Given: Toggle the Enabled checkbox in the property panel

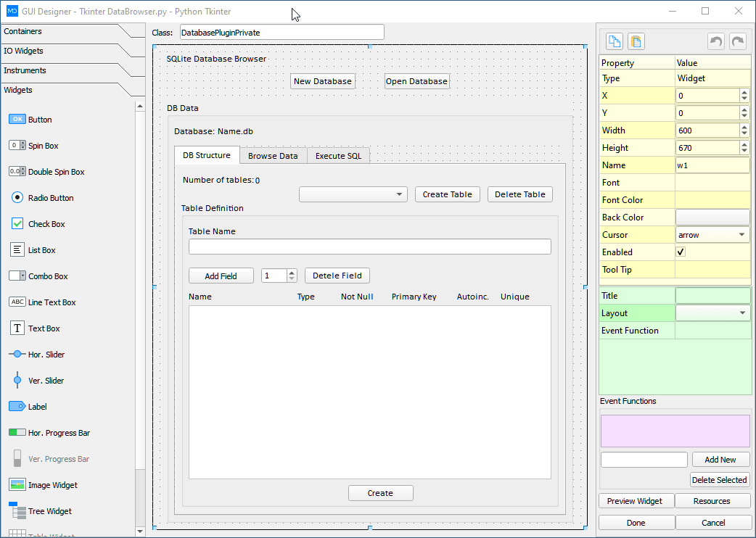Looking at the screenshot, I should pyautogui.click(x=681, y=252).
